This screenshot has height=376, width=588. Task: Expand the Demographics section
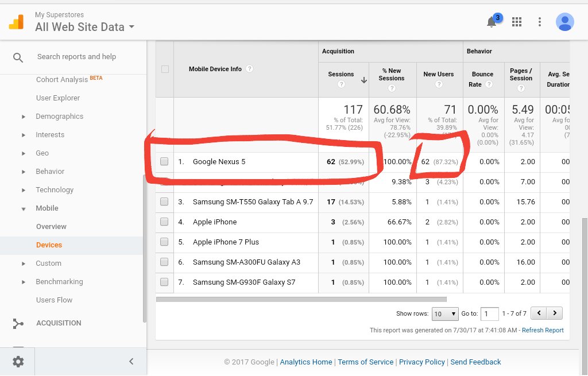pyautogui.click(x=24, y=117)
